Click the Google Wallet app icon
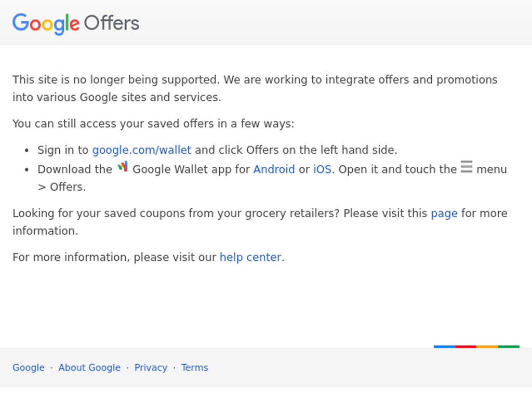532x399 pixels. 123,167
